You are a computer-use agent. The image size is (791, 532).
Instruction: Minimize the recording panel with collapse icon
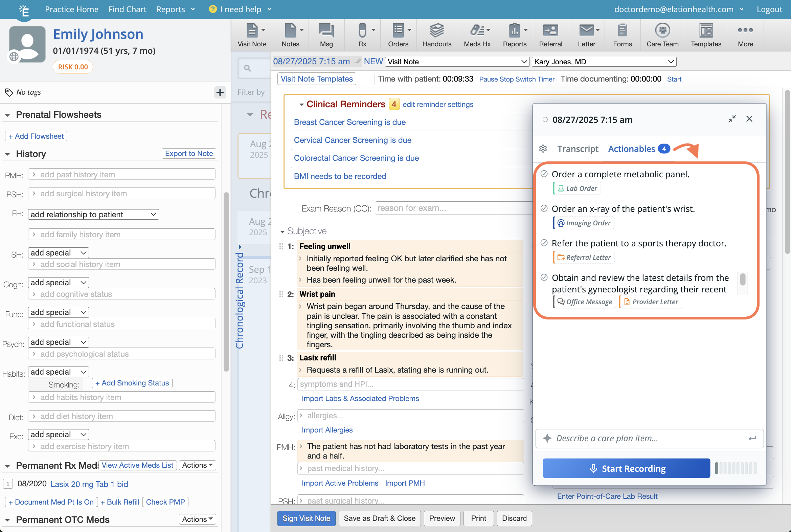(732, 119)
